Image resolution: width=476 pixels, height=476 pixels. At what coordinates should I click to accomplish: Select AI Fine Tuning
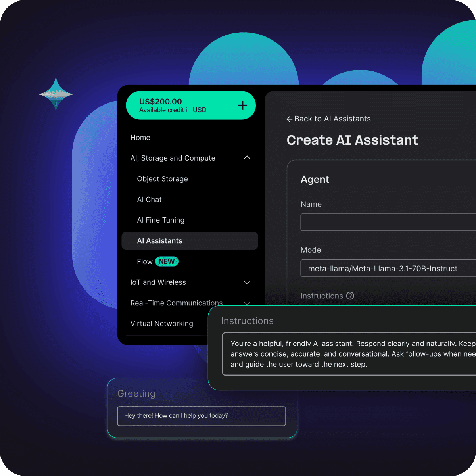tap(161, 220)
